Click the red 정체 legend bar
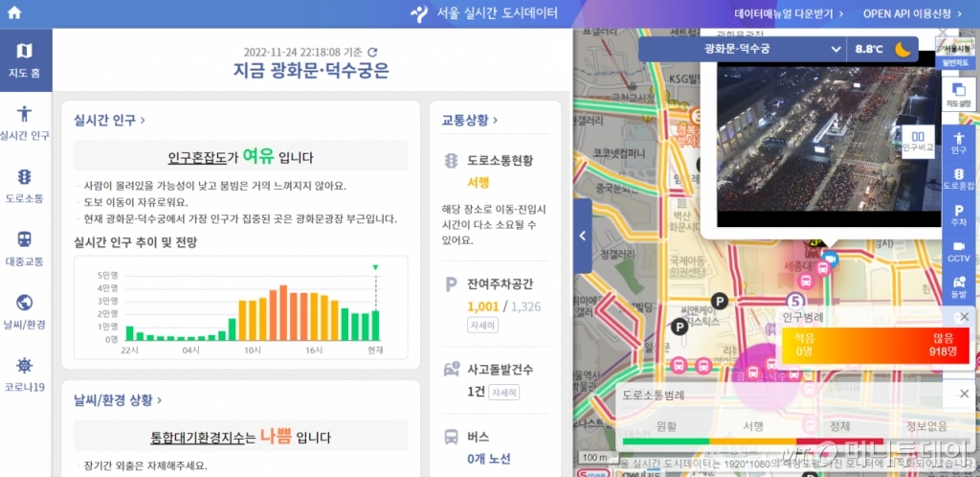 [x=840, y=442]
